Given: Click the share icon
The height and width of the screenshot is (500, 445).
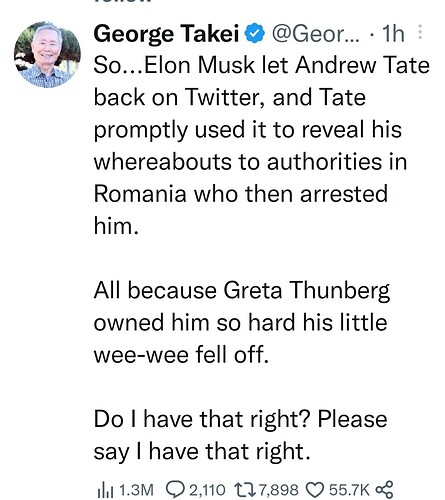Looking at the screenshot, I should 385,490.
